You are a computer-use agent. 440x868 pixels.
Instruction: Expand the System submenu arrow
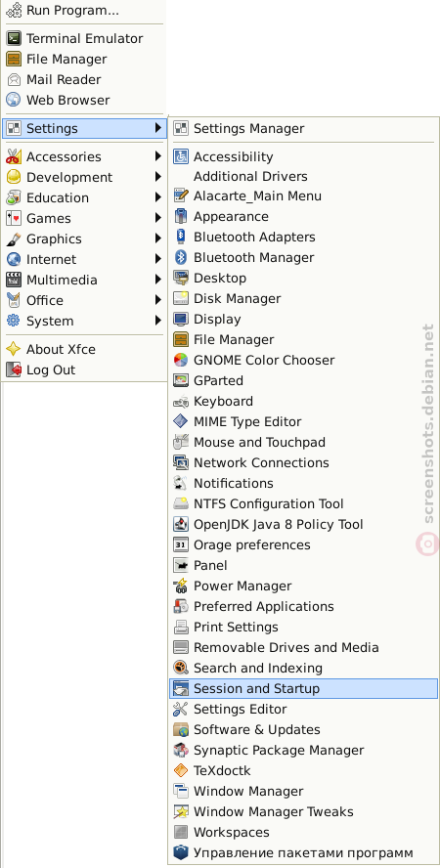coord(158,321)
